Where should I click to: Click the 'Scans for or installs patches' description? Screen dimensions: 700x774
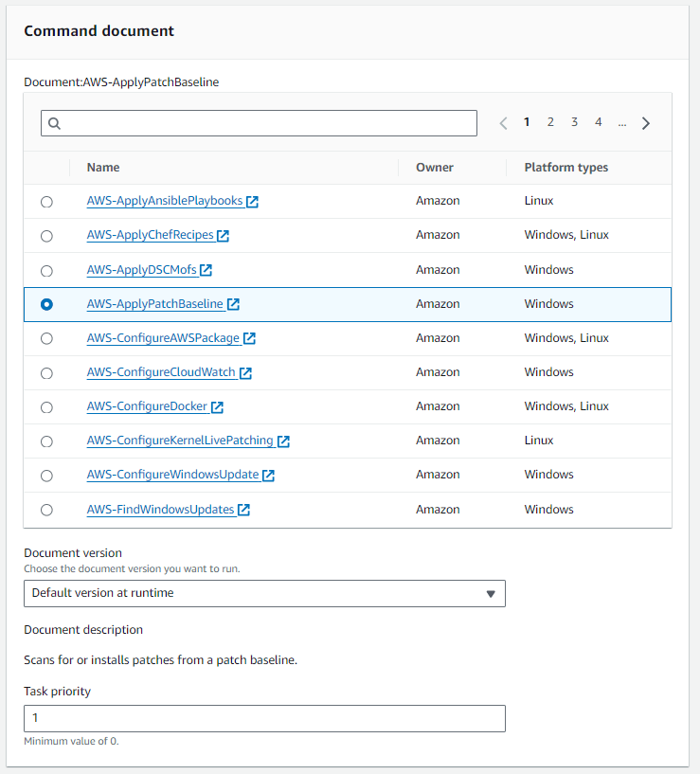tap(160, 660)
